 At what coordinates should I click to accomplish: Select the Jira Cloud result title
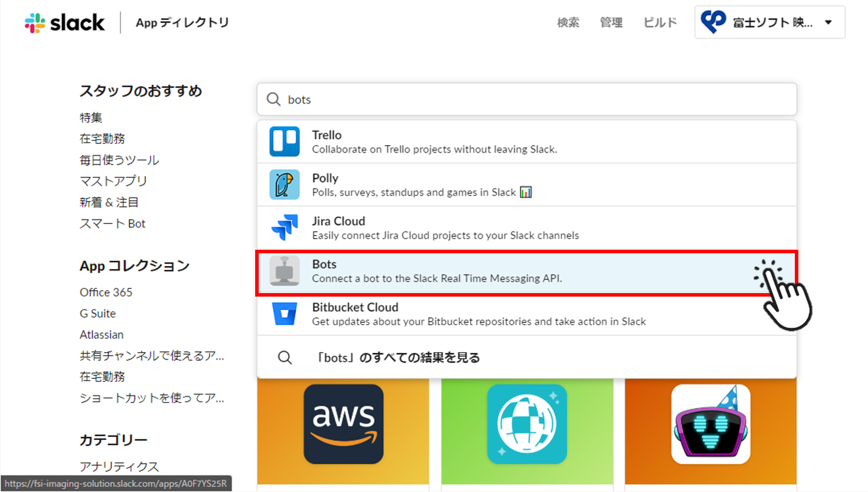click(338, 221)
